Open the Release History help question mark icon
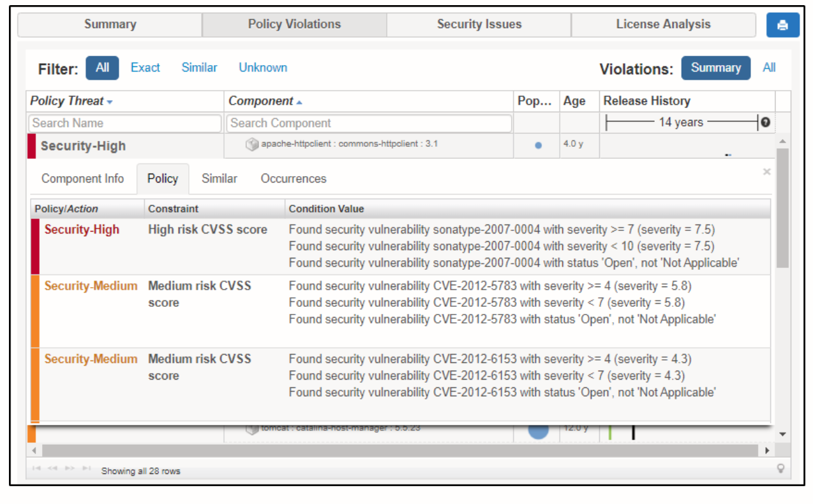Screen dimensions: 813x504 click(x=765, y=122)
